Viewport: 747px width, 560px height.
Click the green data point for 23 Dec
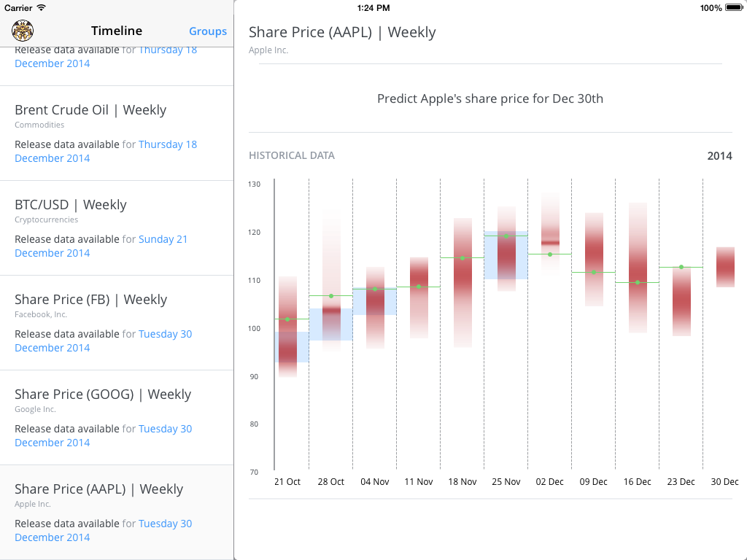coord(681,267)
